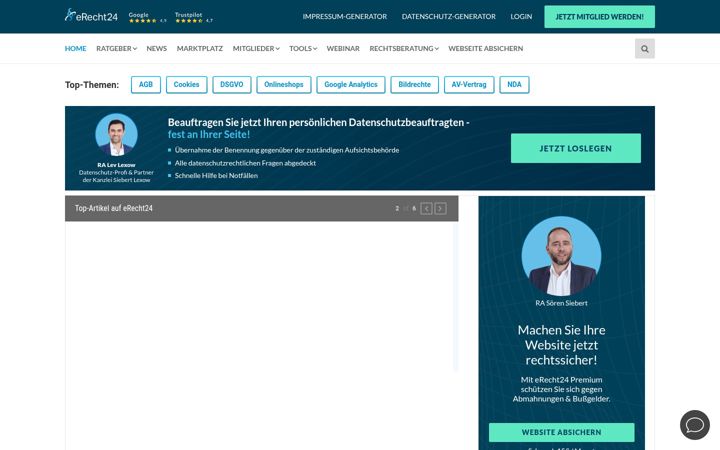Go to previous top article arrow

tap(426, 208)
